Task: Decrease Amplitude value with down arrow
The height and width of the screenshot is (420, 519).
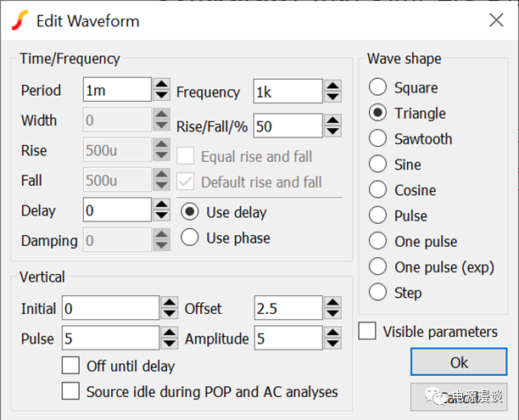Action: tap(332, 344)
